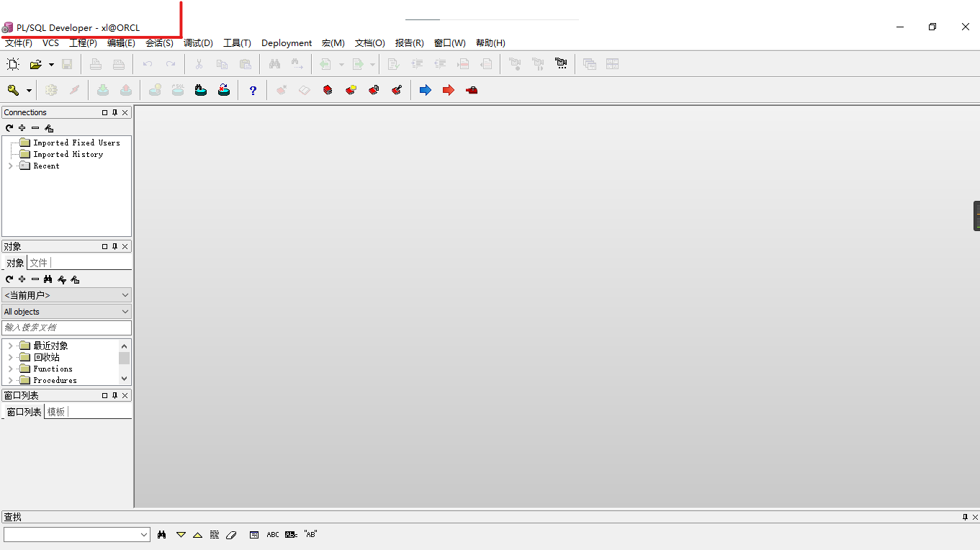The image size is (980, 550).
Task: Open the 文件(F) menu
Action: pos(19,43)
